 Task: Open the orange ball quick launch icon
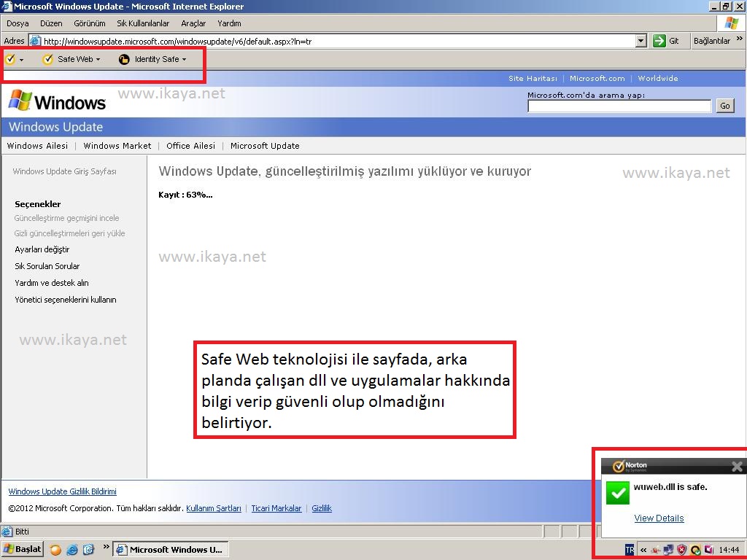point(55,550)
